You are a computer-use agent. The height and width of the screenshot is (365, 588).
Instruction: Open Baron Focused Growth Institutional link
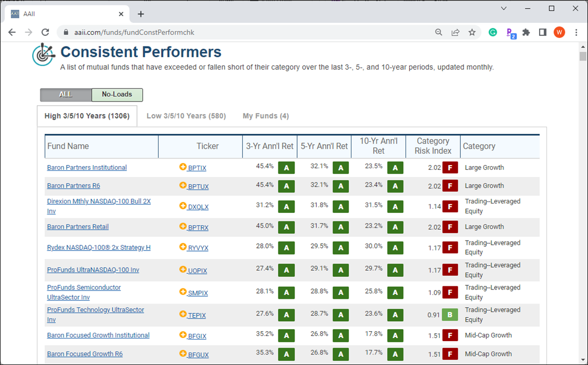(x=98, y=335)
